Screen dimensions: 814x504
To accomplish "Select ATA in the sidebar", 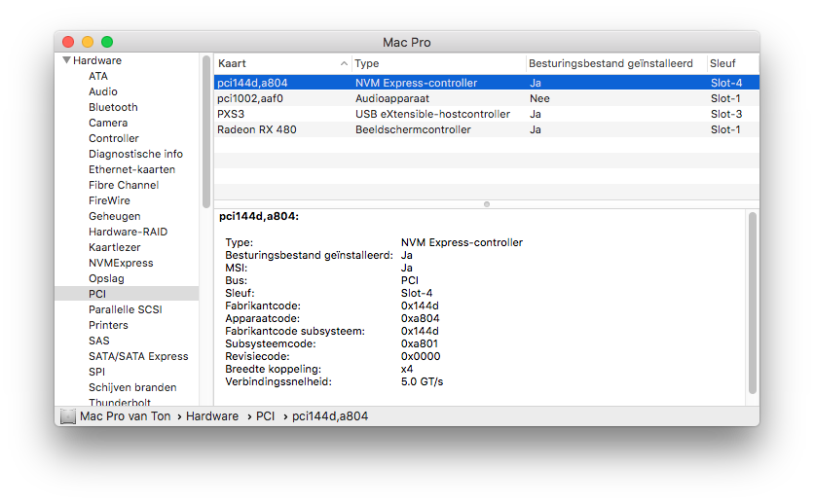I will tap(98, 76).
